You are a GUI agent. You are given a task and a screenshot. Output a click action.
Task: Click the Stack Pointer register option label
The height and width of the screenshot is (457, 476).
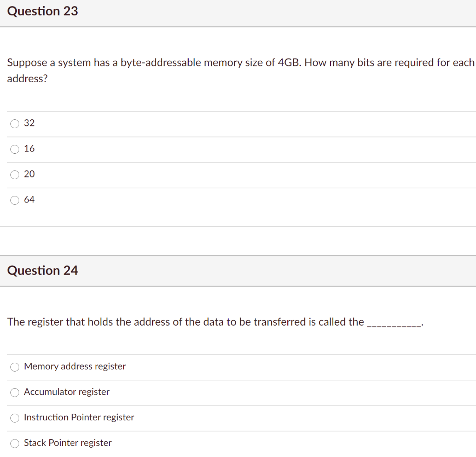pyautogui.click(x=68, y=443)
